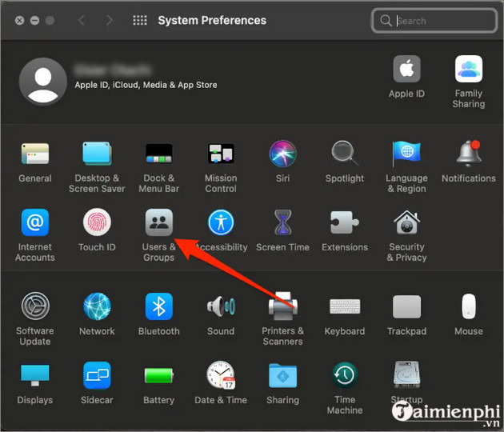Open Battery settings
The image size is (504, 432).
click(x=158, y=375)
